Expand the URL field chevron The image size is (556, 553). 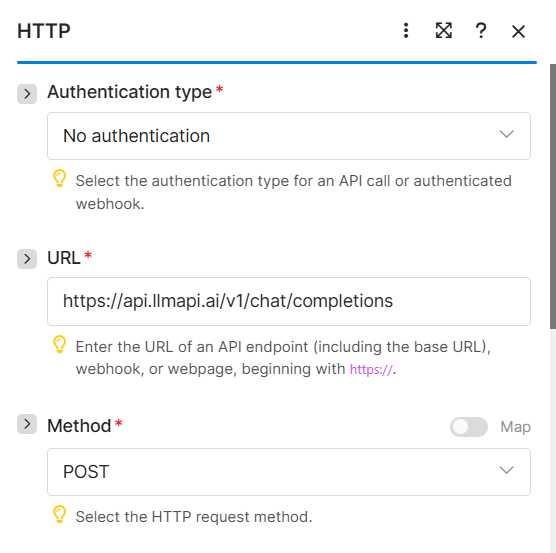(x=27, y=259)
